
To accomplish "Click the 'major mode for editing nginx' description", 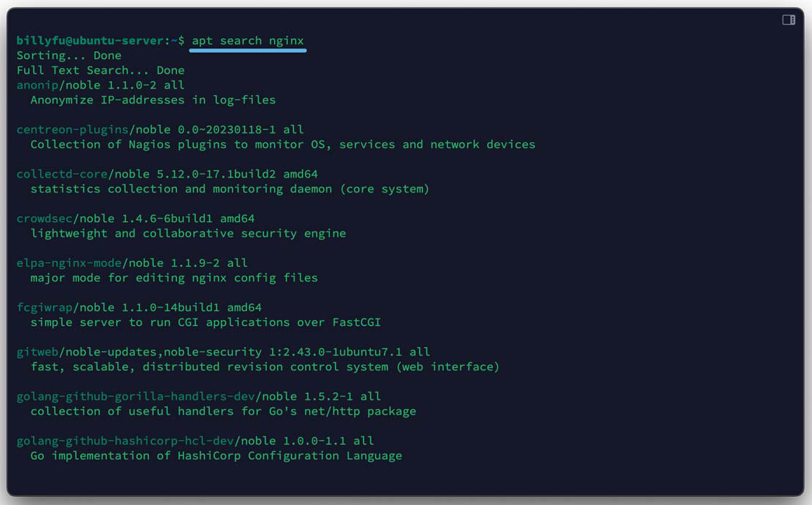I will point(174,278).
